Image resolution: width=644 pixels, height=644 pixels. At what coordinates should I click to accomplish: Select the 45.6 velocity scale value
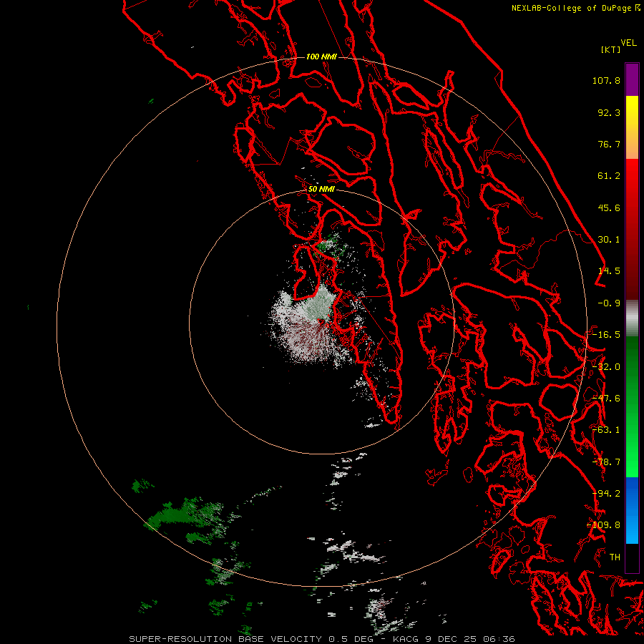tap(609, 208)
